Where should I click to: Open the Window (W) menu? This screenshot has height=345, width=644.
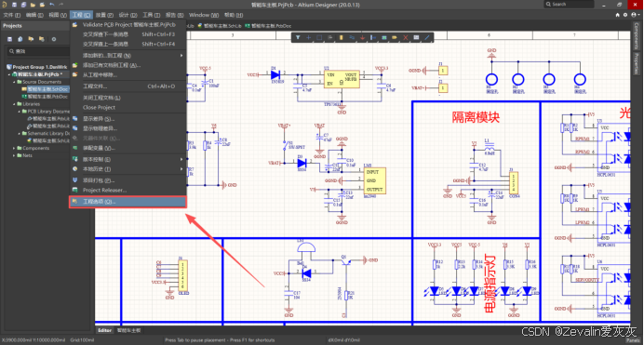click(203, 15)
